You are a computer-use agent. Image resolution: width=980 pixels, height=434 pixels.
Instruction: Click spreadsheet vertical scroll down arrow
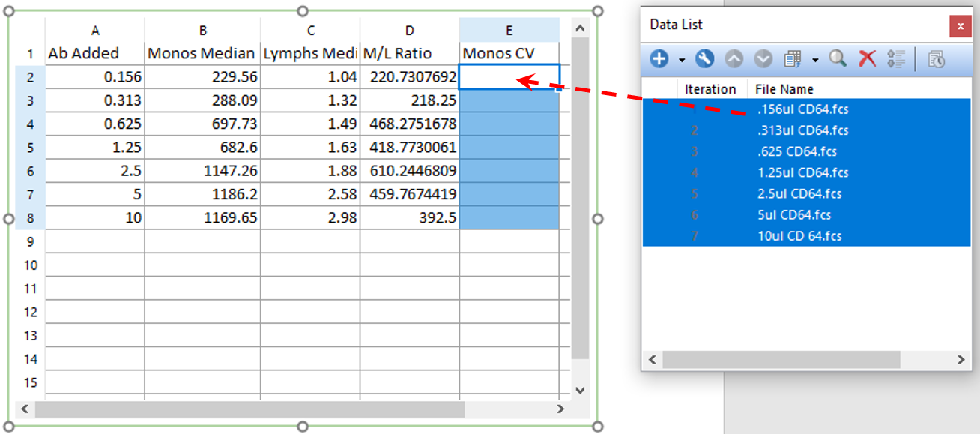(580, 390)
